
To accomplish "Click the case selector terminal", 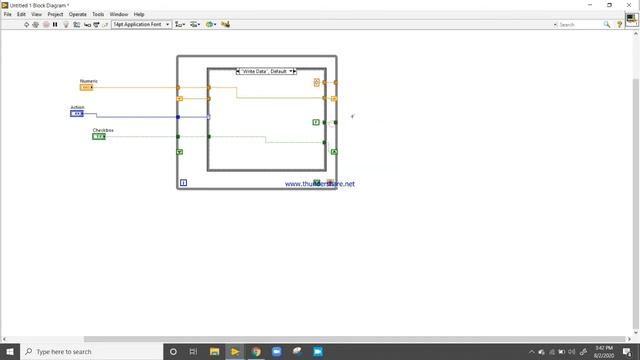I will click(x=209, y=117).
